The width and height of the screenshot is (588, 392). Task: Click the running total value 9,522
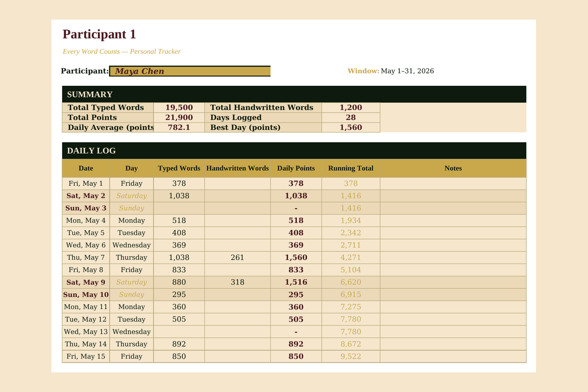point(350,356)
